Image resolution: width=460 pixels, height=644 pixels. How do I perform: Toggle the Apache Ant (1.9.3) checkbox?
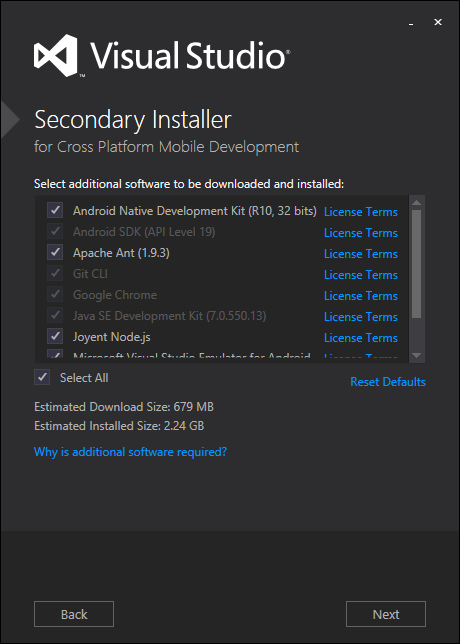[55, 253]
